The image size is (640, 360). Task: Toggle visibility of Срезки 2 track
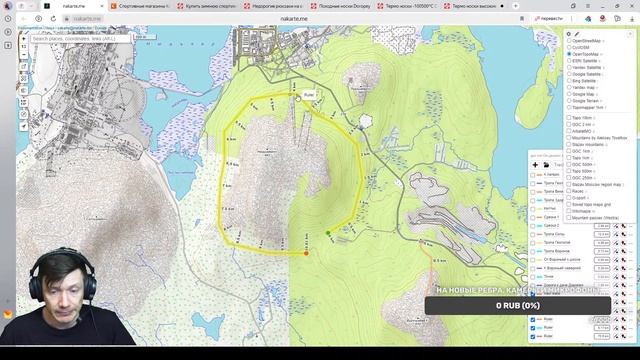coord(533,226)
